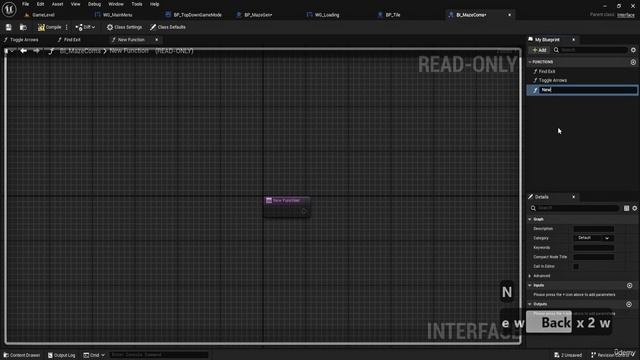This screenshot has height=360, width=640.
Task: Open the File menu
Action: click(x=25, y=4)
